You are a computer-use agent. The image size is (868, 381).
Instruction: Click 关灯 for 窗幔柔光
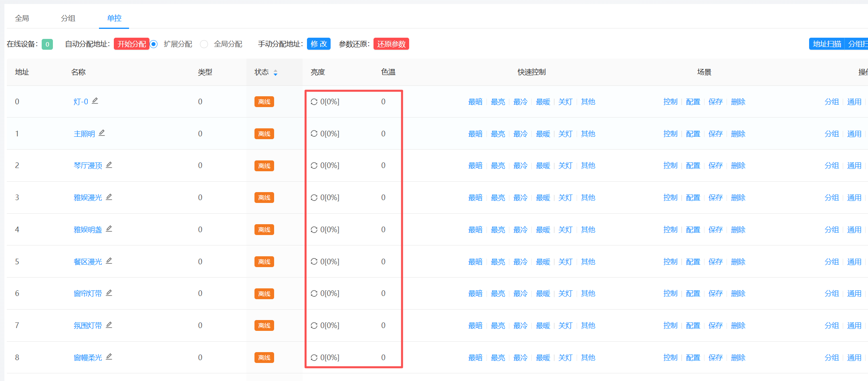pos(565,358)
